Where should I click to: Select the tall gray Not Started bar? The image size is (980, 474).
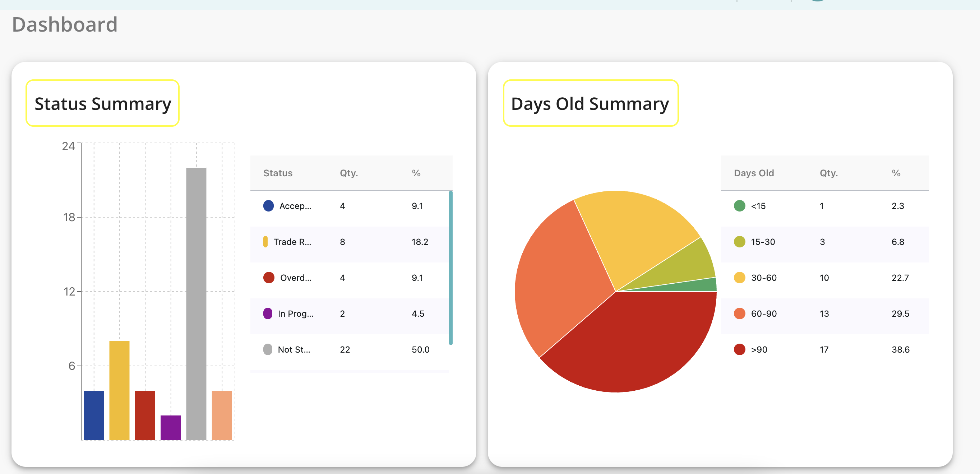tap(196, 303)
